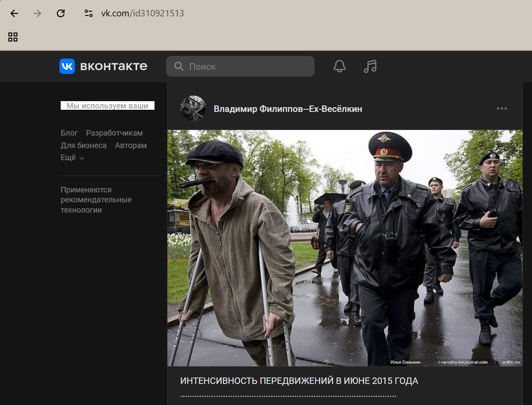The width and height of the screenshot is (532, 405).
Task: Open the apps grid in the bookmarks bar
Action: click(13, 37)
